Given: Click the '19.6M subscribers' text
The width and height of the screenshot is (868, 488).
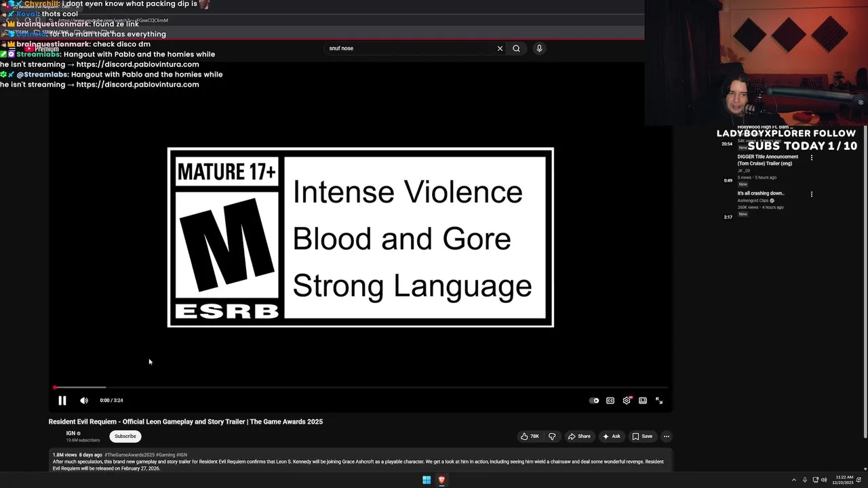Looking at the screenshot, I should coord(83,441).
